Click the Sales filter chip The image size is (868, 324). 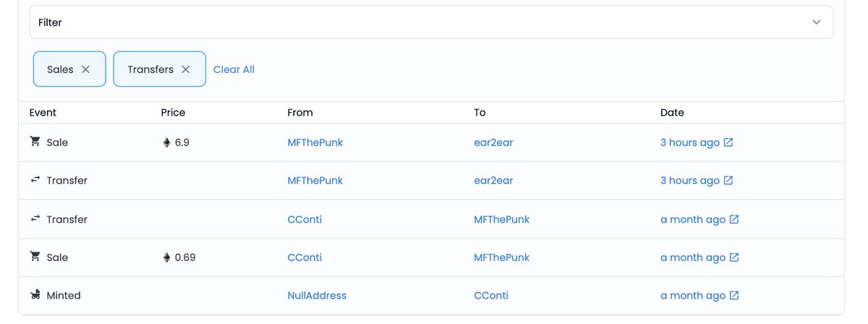69,69
